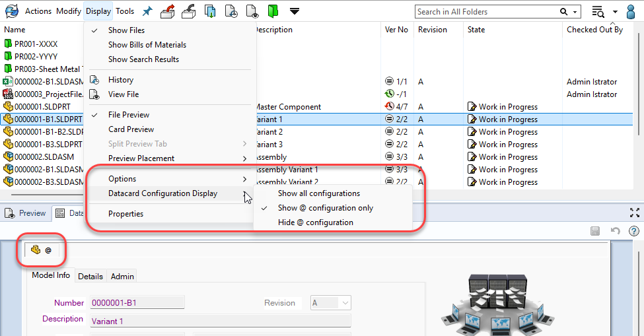Choose Show all configurations
The image size is (644, 336).
[318, 193]
